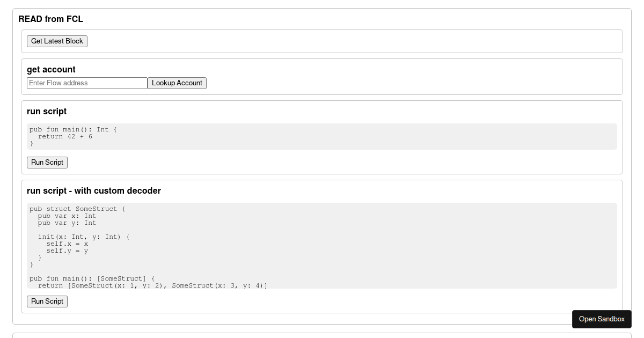644x338 pixels.
Task: Click the return [SomeStruct...] line of code
Action: pos(152,285)
